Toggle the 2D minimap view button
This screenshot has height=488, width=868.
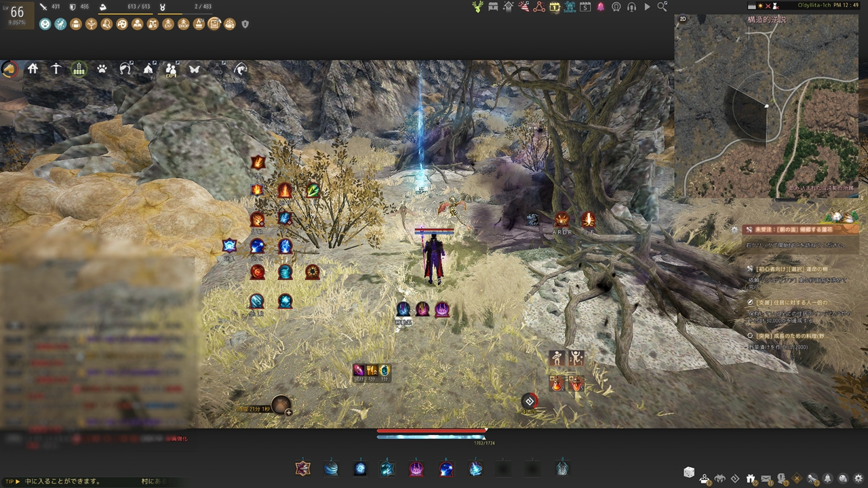683,20
